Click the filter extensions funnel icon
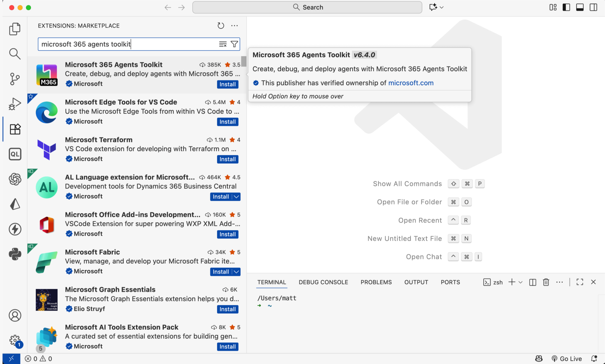This screenshot has width=605, height=364. tap(234, 44)
